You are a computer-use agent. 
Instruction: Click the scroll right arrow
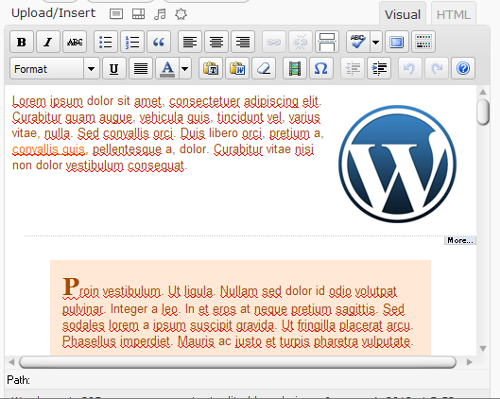(x=470, y=362)
